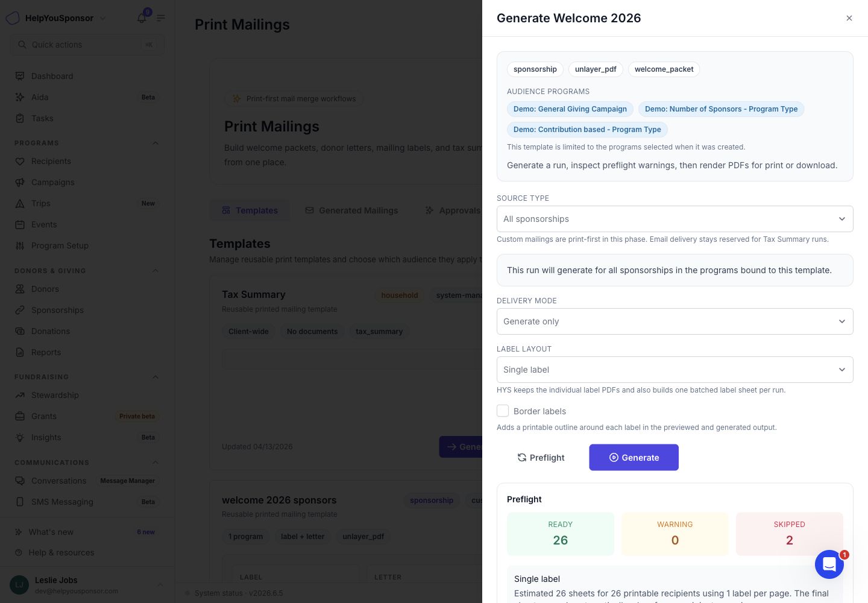Viewport: 868px width, 603px height.
Task: Click the Events calendar icon
Action: tap(20, 224)
